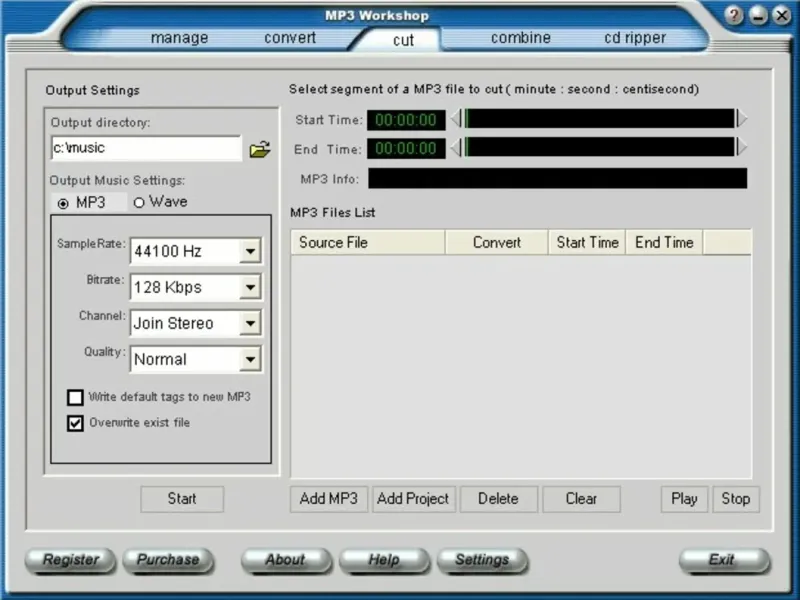This screenshot has width=800, height=600.
Task: Select the Wave output format radio button
Action: [x=139, y=203]
